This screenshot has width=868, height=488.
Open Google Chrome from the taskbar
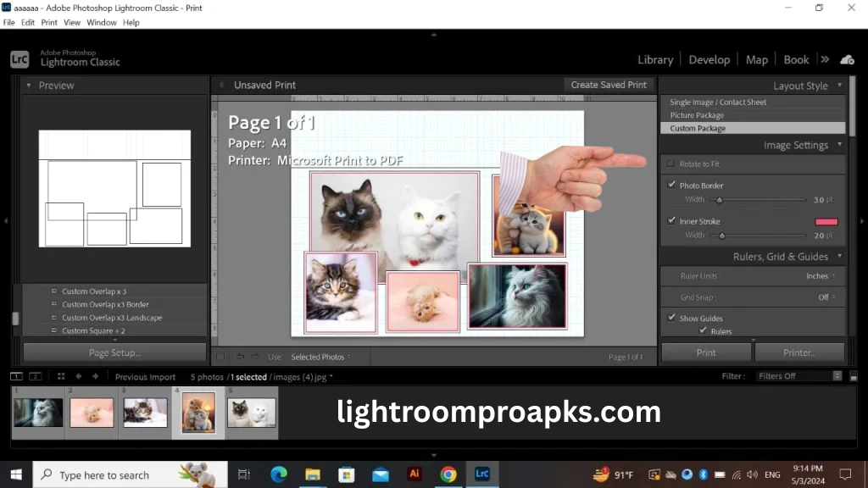[x=448, y=474]
